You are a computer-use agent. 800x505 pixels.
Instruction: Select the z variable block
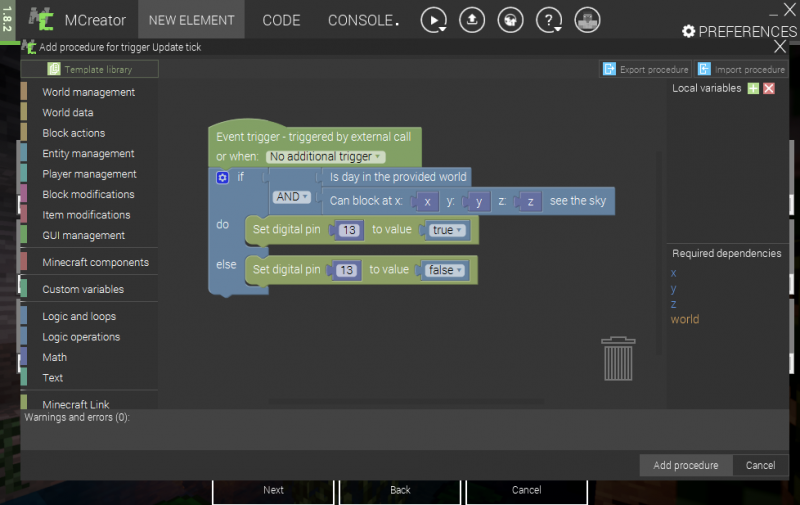point(530,201)
